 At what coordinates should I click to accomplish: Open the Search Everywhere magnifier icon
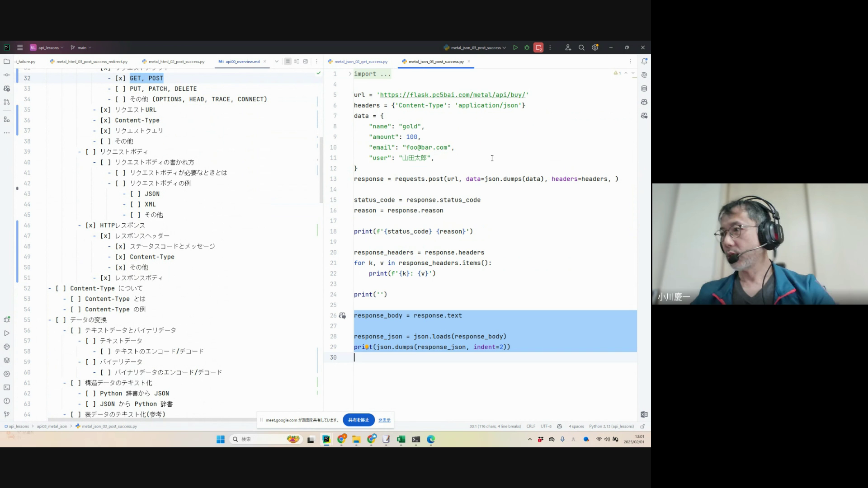581,47
